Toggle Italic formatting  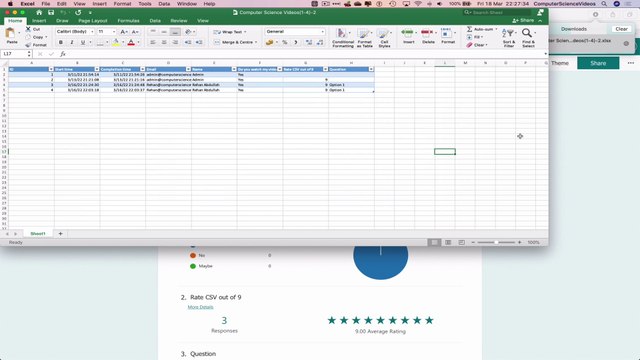point(72,42)
